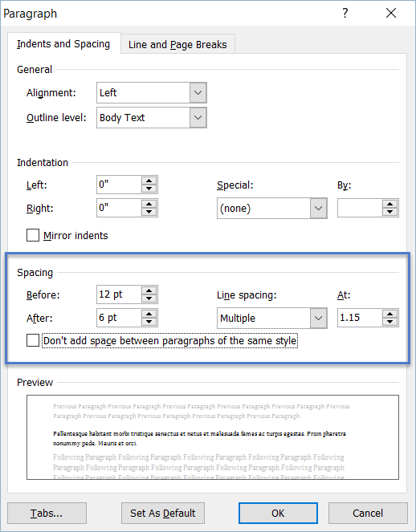This screenshot has height=532, width=416.
Task: Decrease Spacing Before with down arrow
Action: (x=149, y=298)
